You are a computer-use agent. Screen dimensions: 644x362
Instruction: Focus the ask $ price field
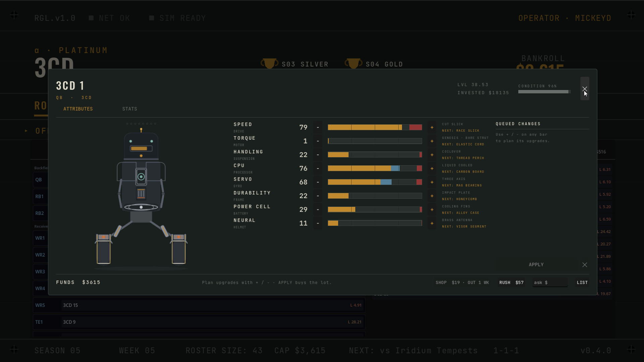(x=550, y=283)
